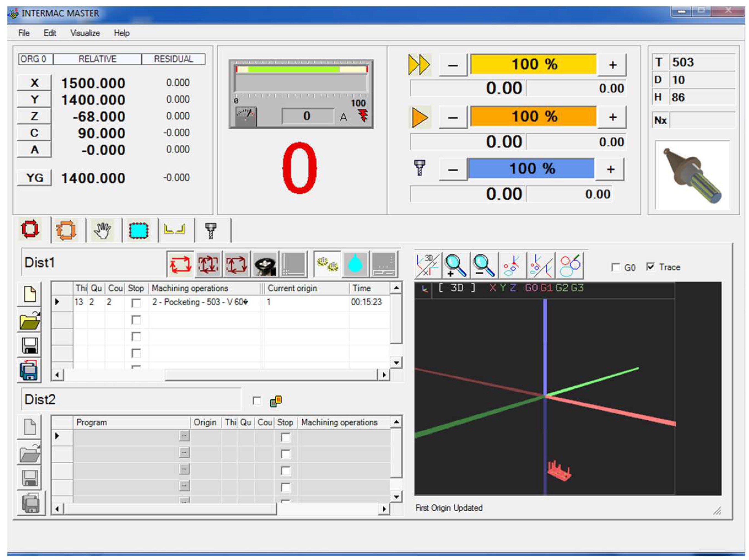Open the Visualize menu
Viewport: 749px width, 560px height.
tap(85, 33)
